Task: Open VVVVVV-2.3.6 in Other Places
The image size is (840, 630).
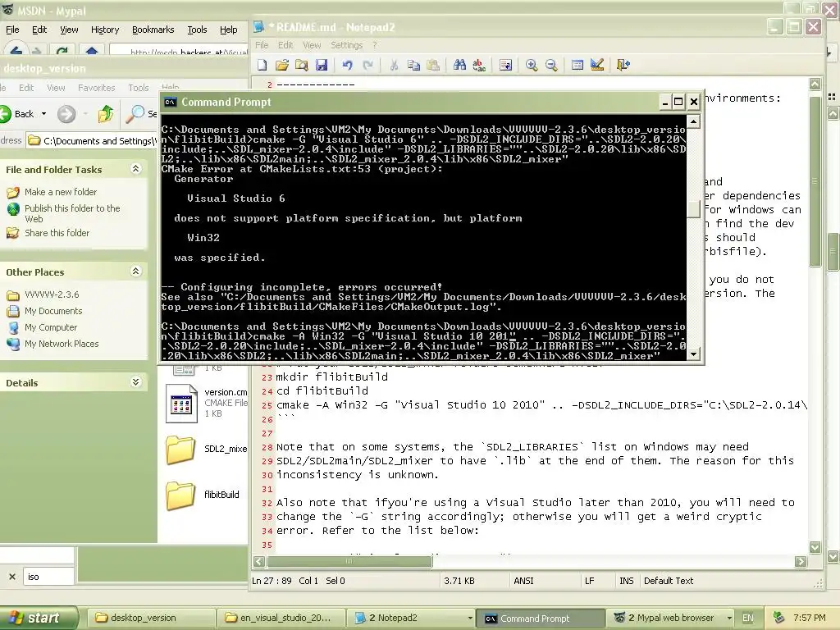Action: pyautogui.click(x=52, y=294)
